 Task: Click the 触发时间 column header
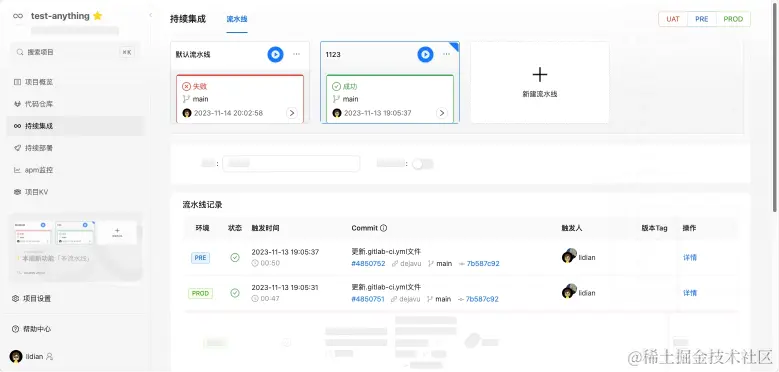(x=265, y=228)
